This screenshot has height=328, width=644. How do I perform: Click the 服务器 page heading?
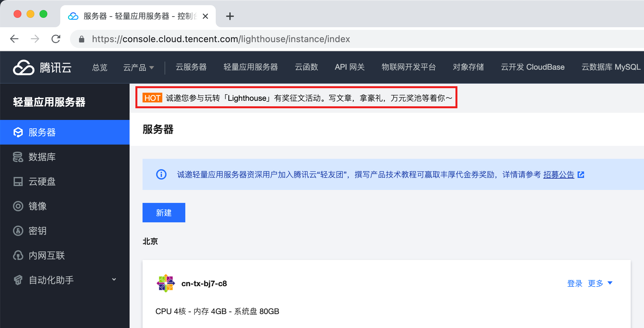158,129
